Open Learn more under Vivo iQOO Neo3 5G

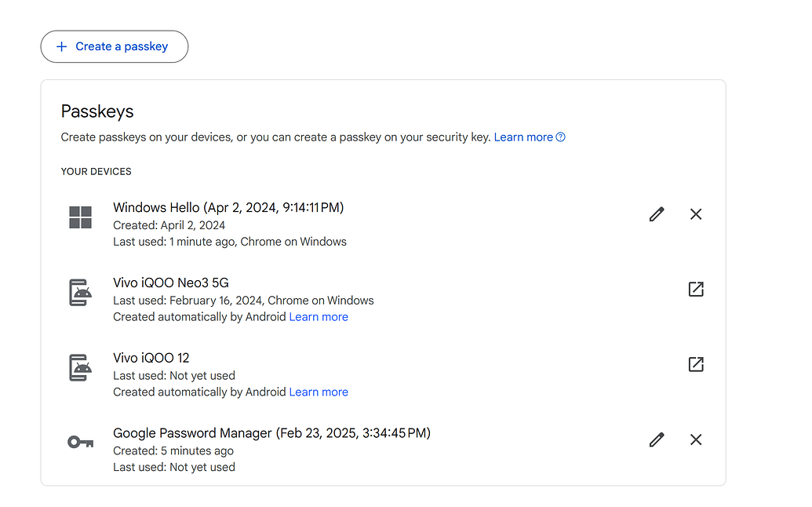(319, 317)
